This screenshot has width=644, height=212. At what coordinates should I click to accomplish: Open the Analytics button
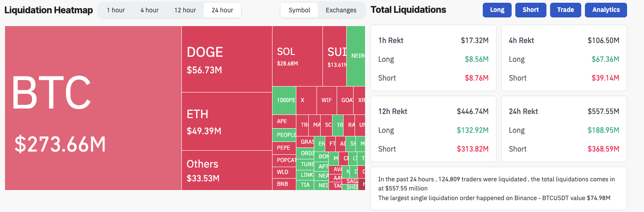606,10
